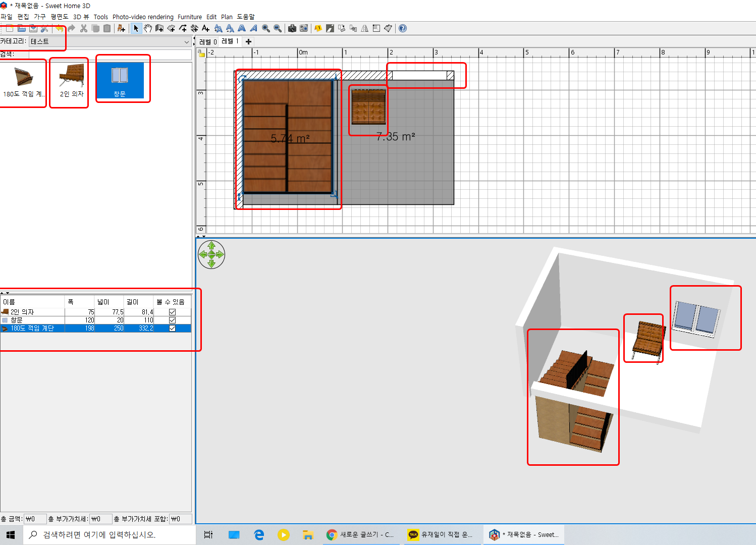Select the 창문 row in furniture list

pos(96,320)
